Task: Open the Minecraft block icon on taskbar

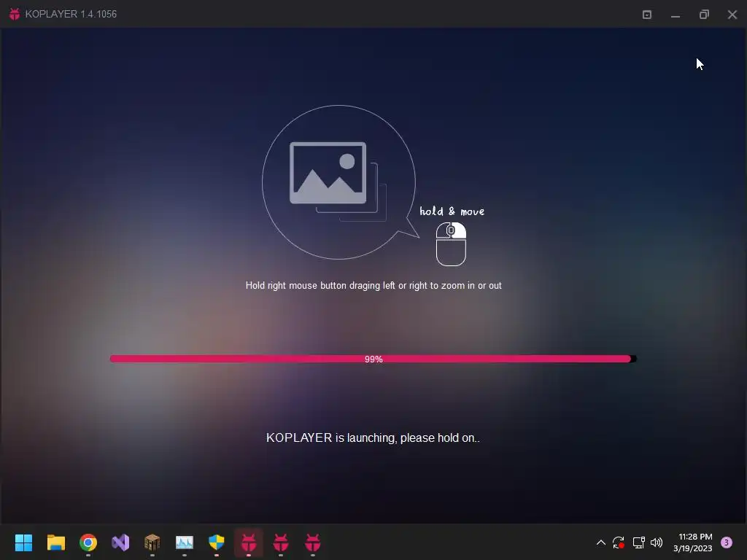Action: tap(152, 542)
